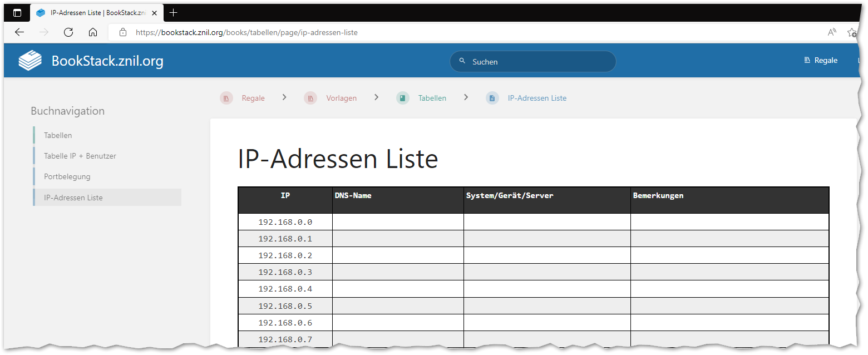Click the 192.168.0.4 table cell
The height and width of the screenshot is (355, 868).
pyautogui.click(x=285, y=289)
